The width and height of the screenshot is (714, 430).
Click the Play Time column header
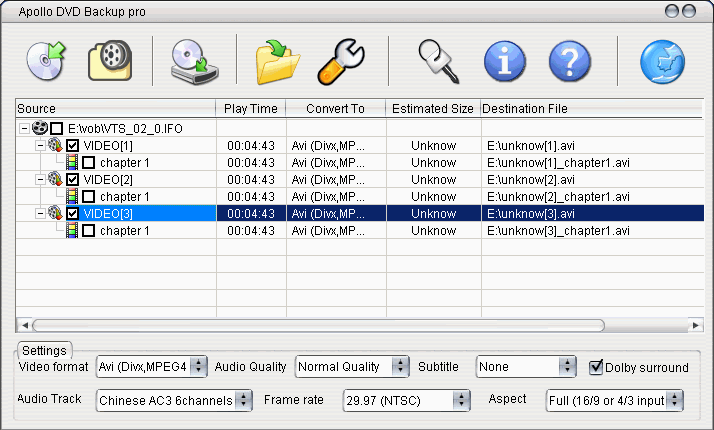pyautogui.click(x=250, y=108)
